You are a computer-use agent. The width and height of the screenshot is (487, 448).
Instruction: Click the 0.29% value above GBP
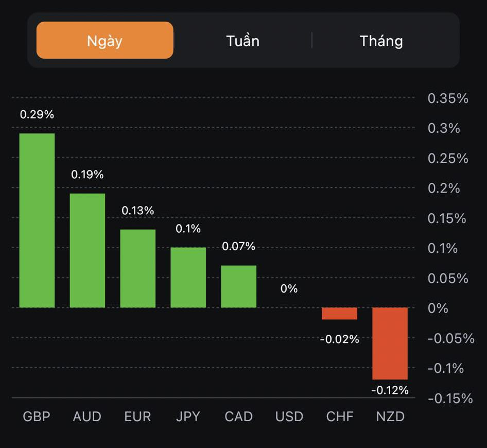pyautogui.click(x=37, y=114)
